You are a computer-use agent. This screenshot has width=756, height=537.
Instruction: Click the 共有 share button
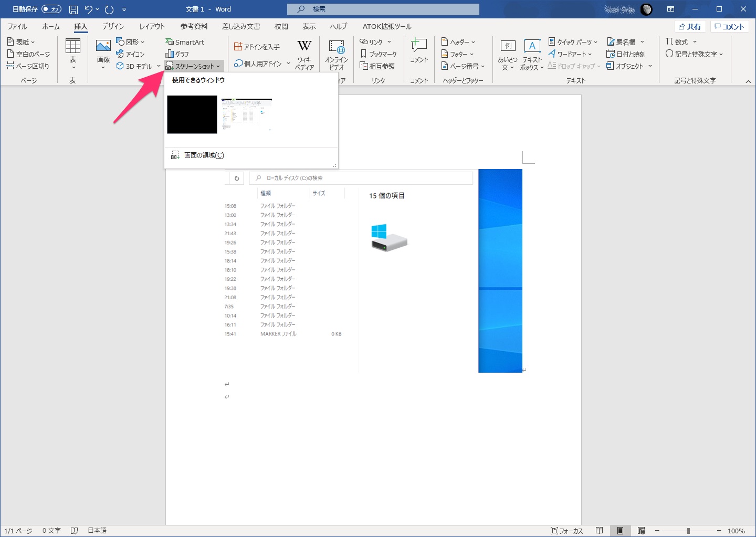tap(690, 26)
